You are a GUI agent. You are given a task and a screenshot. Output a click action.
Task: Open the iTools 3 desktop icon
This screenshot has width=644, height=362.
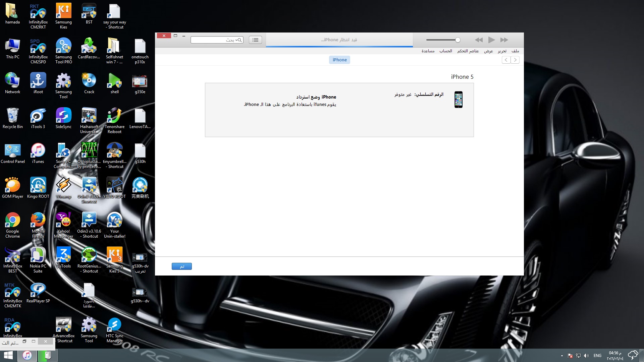tap(38, 118)
